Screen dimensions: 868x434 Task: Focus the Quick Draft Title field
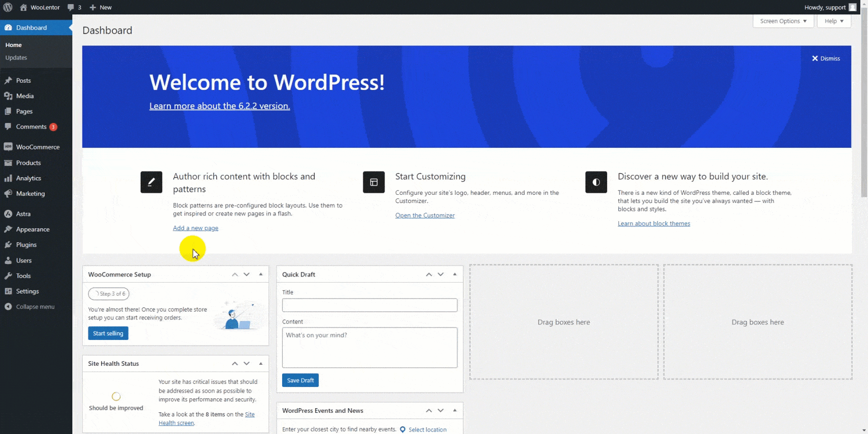tap(369, 305)
